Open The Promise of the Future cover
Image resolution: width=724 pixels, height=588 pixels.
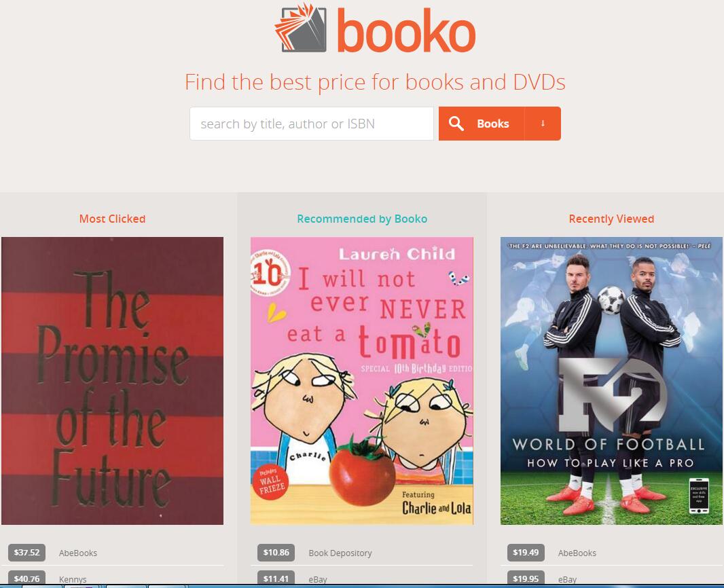pos(112,381)
